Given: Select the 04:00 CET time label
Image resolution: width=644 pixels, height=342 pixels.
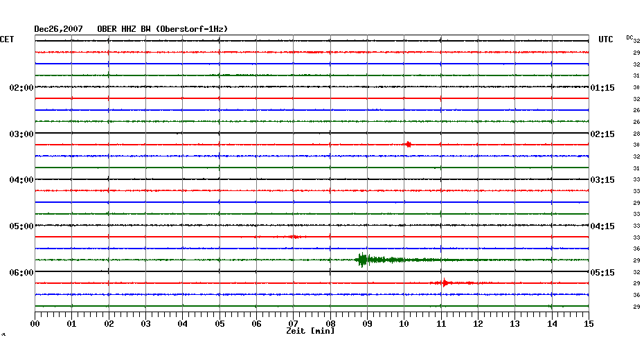Looking at the screenshot, I should pyautogui.click(x=21, y=180).
